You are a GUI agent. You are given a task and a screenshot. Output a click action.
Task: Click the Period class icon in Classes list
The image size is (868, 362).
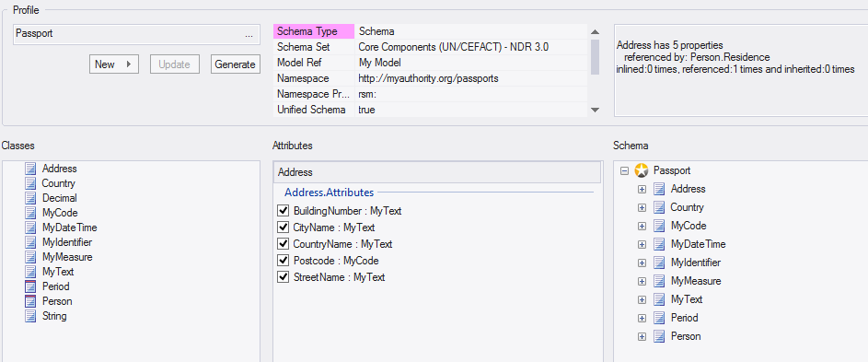(29, 286)
